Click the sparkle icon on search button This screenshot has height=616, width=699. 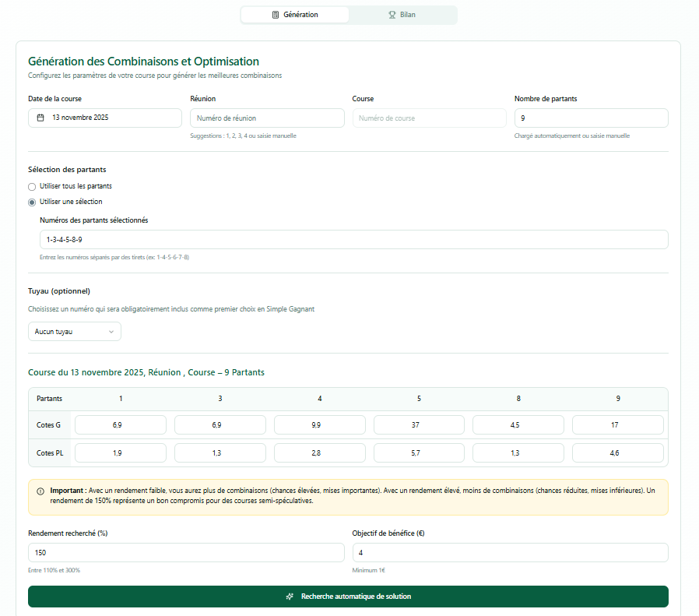coord(290,597)
